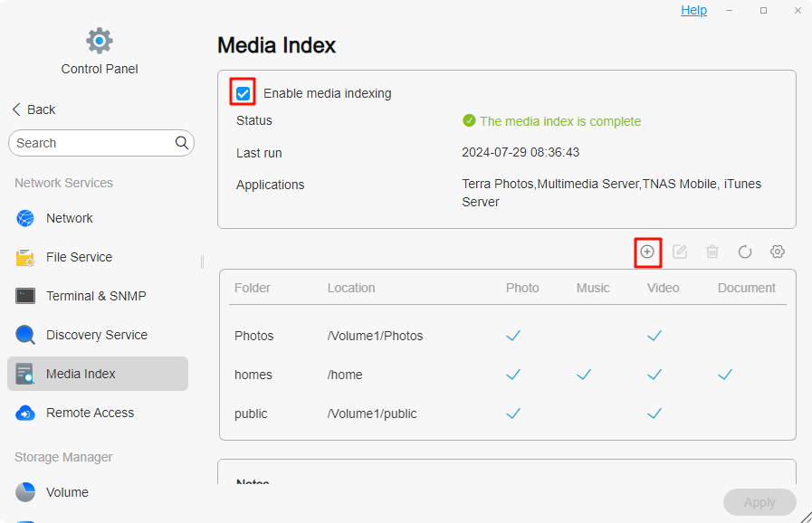Image resolution: width=812 pixels, height=523 pixels.
Task: Click the Network globe icon
Action: point(25,218)
